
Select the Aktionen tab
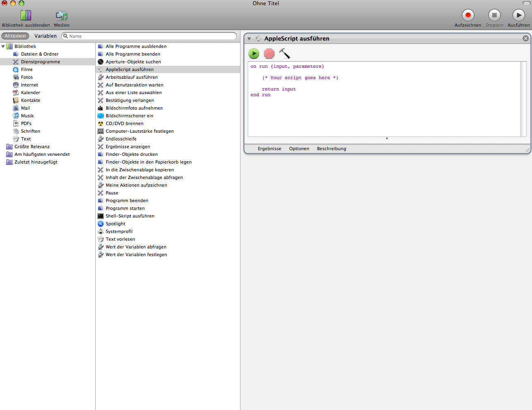pos(15,36)
